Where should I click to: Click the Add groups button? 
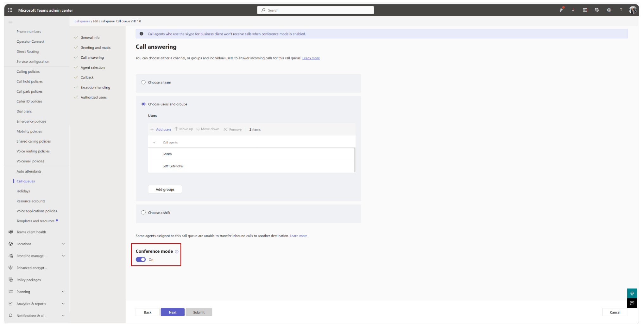click(x=165, y=189)
